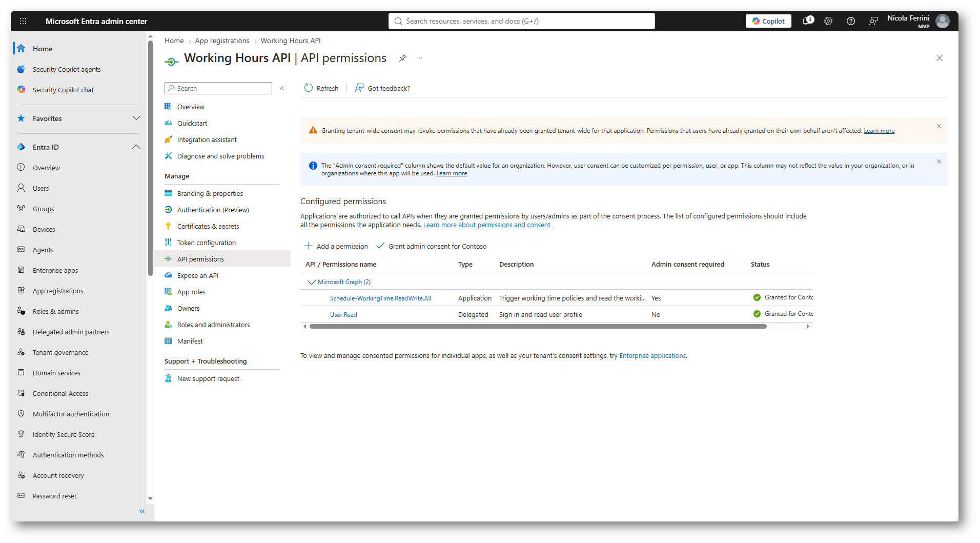Image resolution: width=980 pixels, height=543 pixels.
Task: Close the API permissions blade
Action: pos(940,58)
